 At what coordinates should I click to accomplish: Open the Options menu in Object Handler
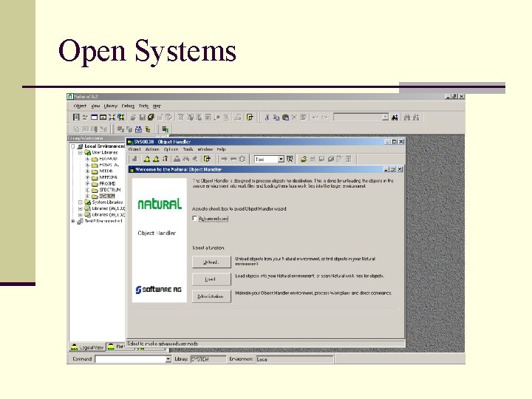171,149
